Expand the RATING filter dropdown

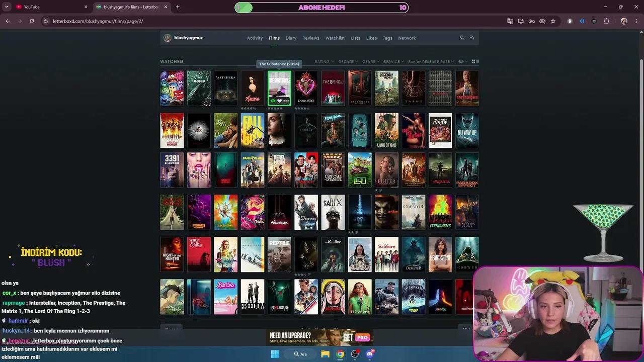(x=325, y=62)
